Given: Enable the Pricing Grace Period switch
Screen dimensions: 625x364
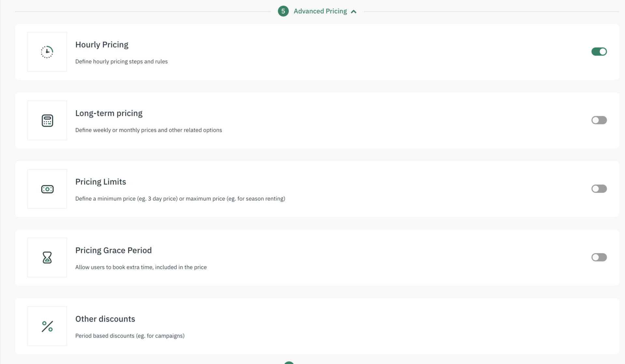Looking at the screenshot, I should (599, 258).
